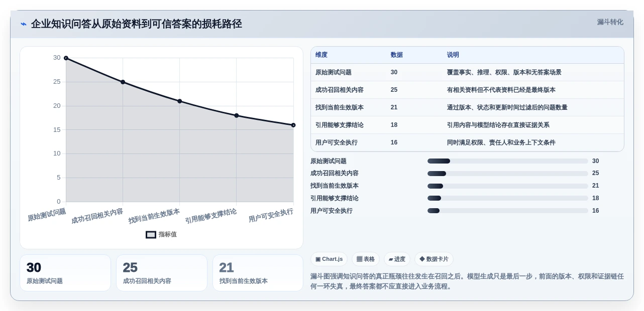Click x-axis label 成功召回相关内容 under chart
This screenshot has height=311, width=644.
pos(97,216)
